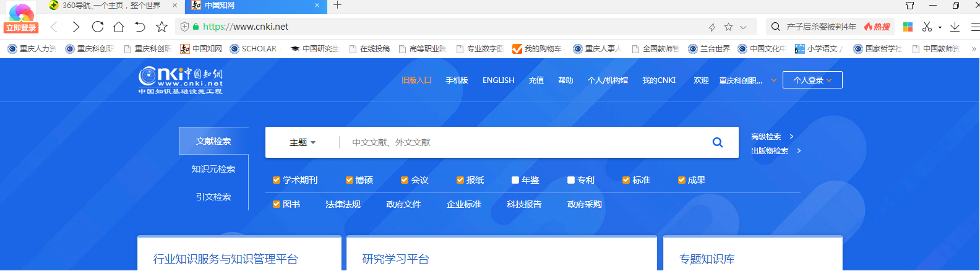Start screenshot scissors tool
Screen dimensions: 980x271
point(927,27)
